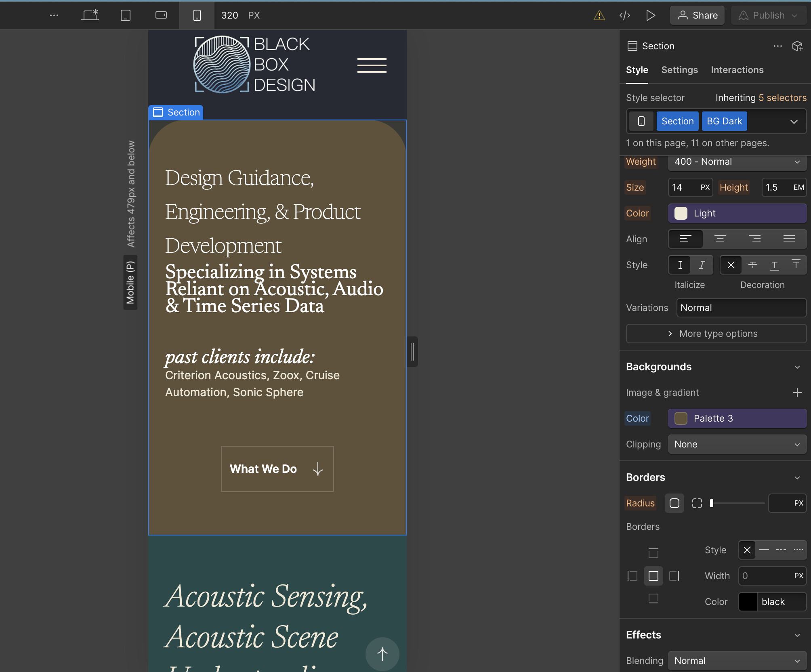Toggle italic text style

702,265
